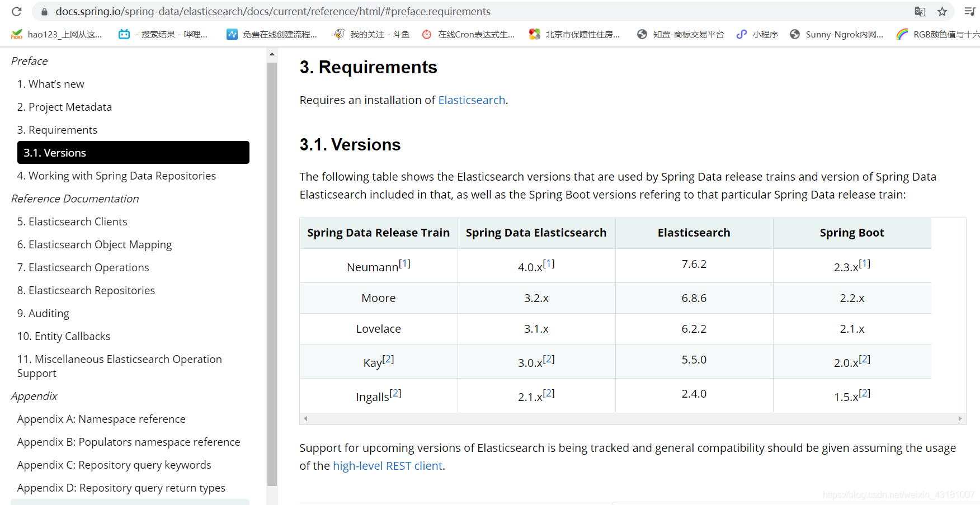Follow the Elasticsearch link in Requirements
The image size is (980, 505).
(x=472, y=100)
